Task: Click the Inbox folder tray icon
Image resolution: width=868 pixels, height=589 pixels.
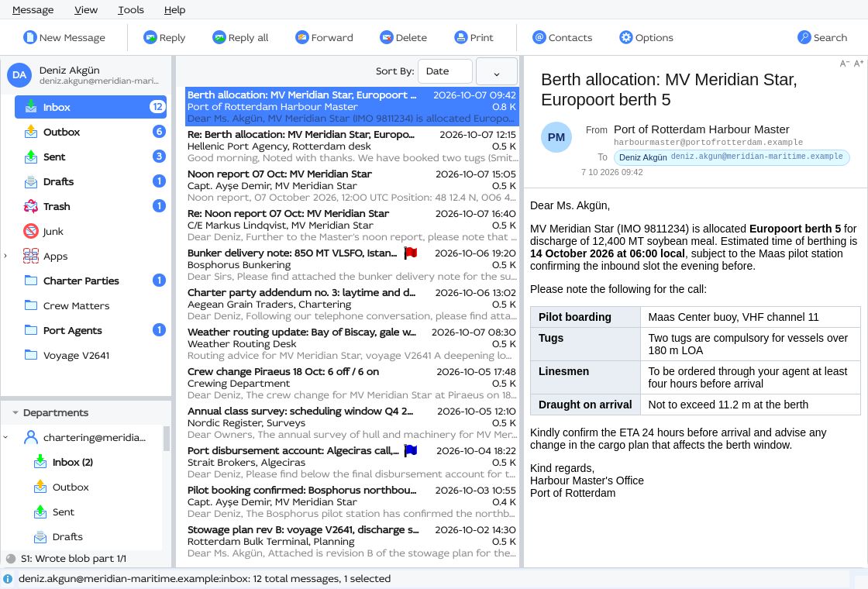Action: (31, 107)
